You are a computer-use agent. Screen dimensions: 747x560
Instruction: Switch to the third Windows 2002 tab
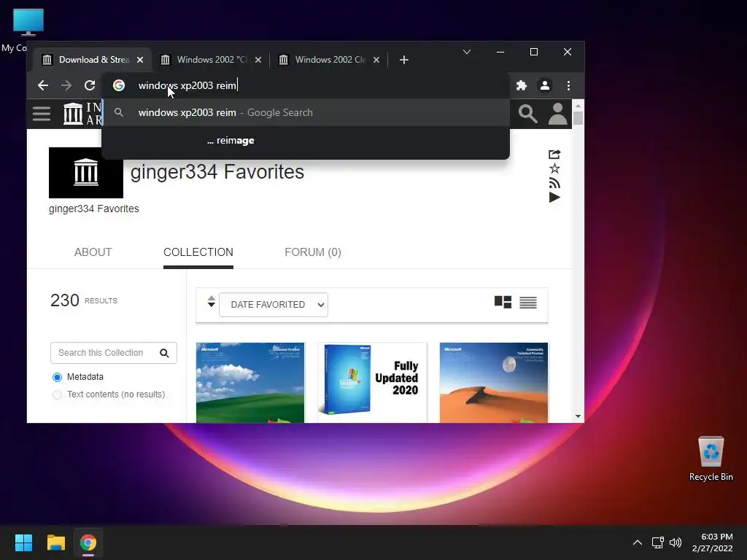(329, 60)
